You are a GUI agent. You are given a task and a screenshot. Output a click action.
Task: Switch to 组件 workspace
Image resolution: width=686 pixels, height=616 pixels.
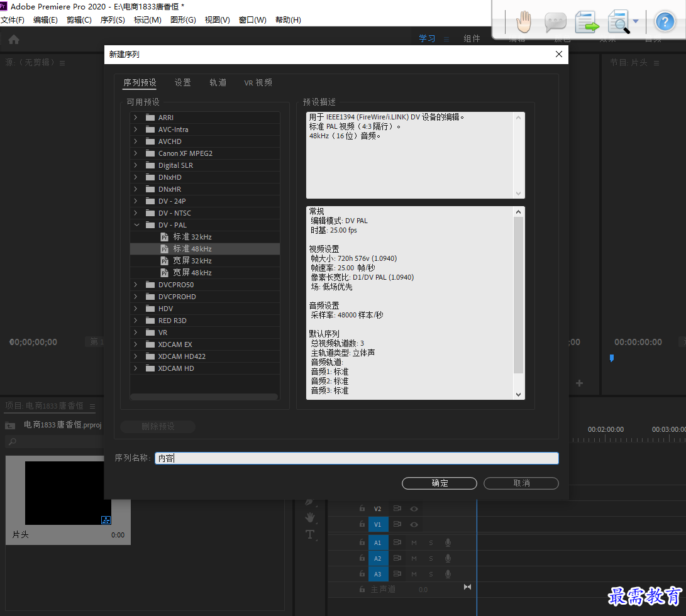click(x=472, y=38)
